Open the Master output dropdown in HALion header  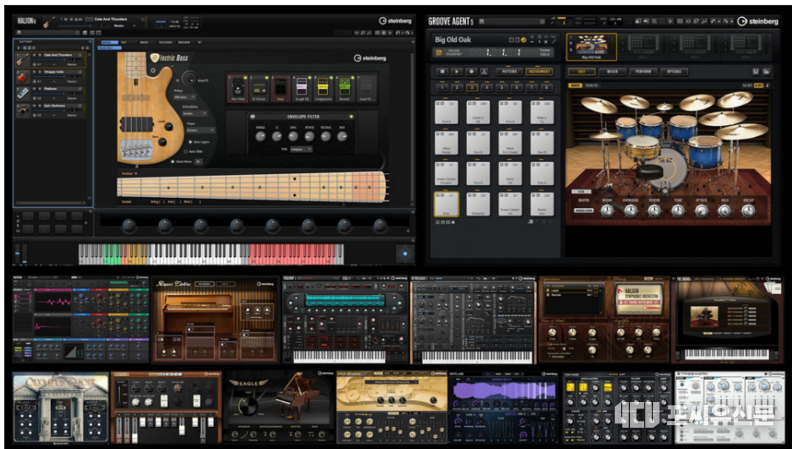124,25
